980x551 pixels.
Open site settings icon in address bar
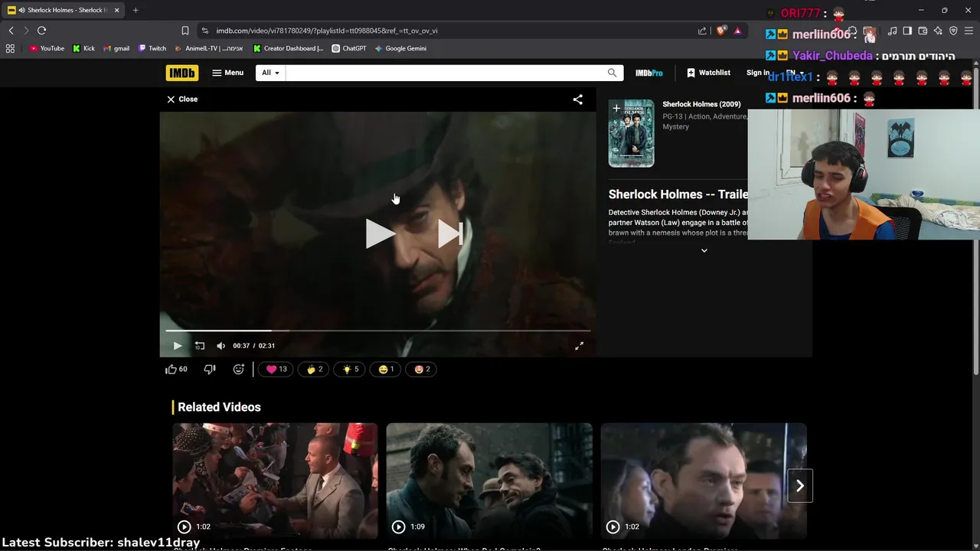(x=204, y=31)
